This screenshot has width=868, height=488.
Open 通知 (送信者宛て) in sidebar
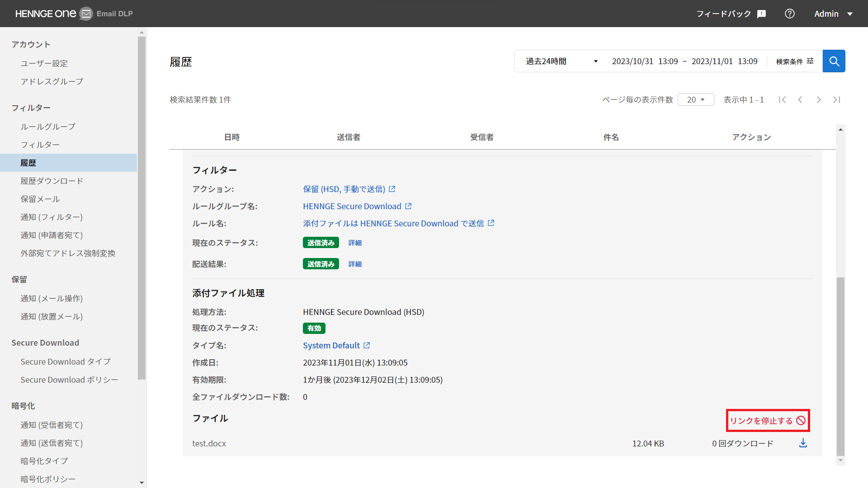51,443
